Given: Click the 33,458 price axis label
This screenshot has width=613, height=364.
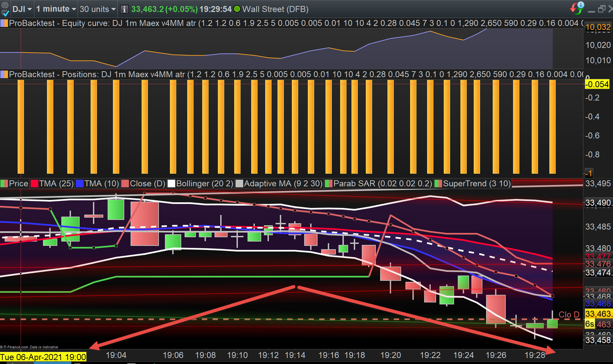Looking at the screenshot, I should coord(598,340).
